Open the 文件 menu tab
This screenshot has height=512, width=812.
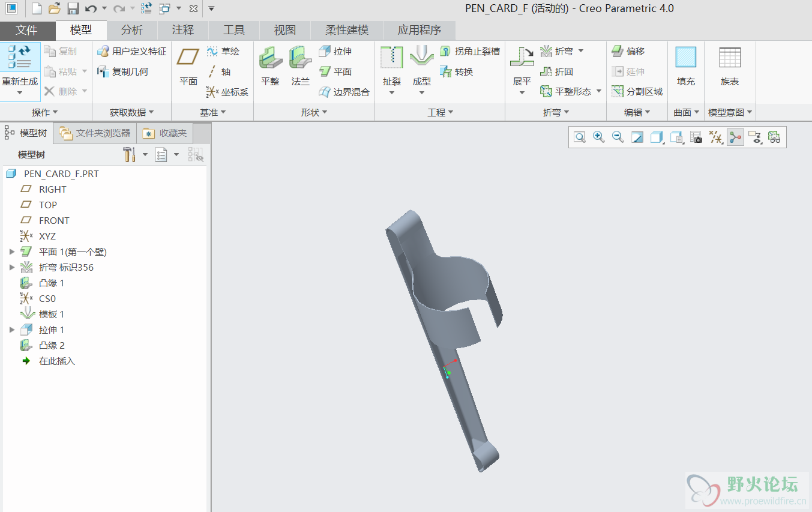(27, 30)
